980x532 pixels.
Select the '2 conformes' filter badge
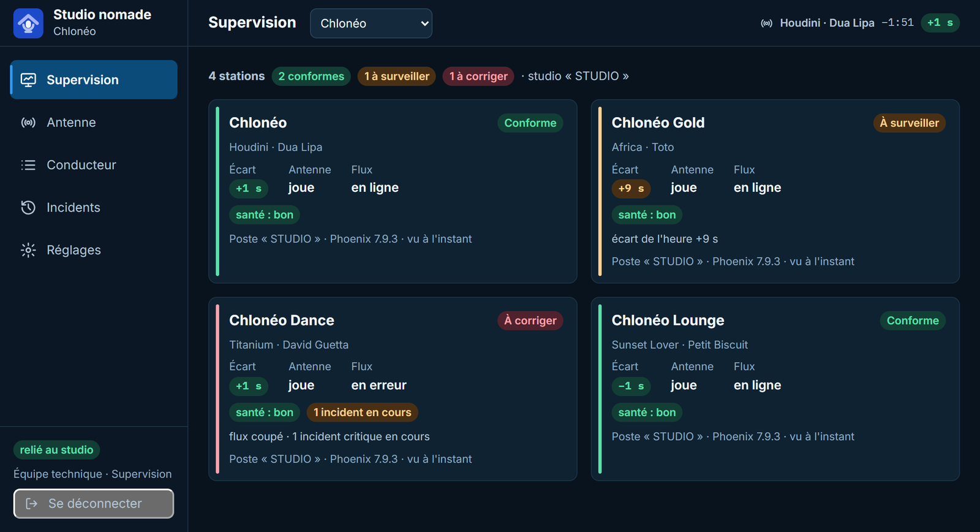pos(311,77)
